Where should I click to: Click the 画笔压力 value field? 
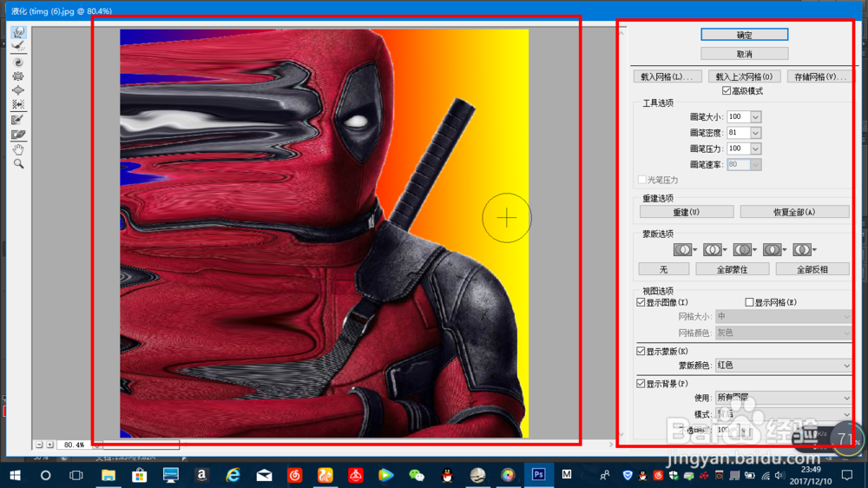coord(739,148)
